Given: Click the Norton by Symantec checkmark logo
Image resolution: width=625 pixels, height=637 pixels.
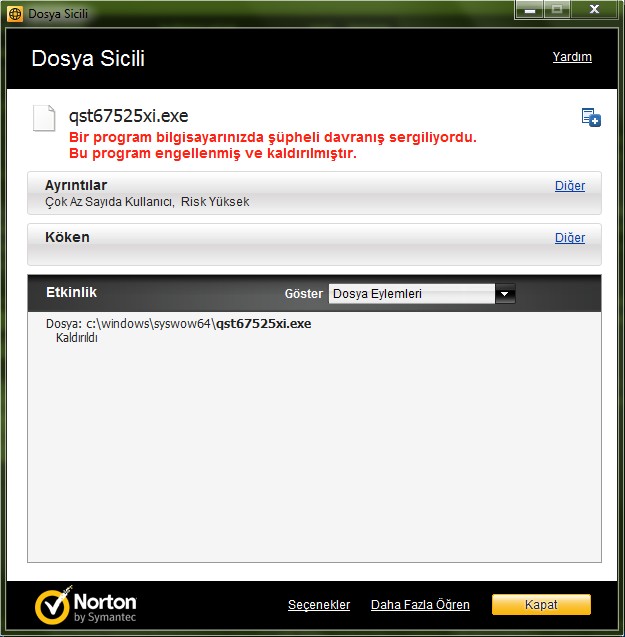Looking at the screenshot, I should click(85, 605).
